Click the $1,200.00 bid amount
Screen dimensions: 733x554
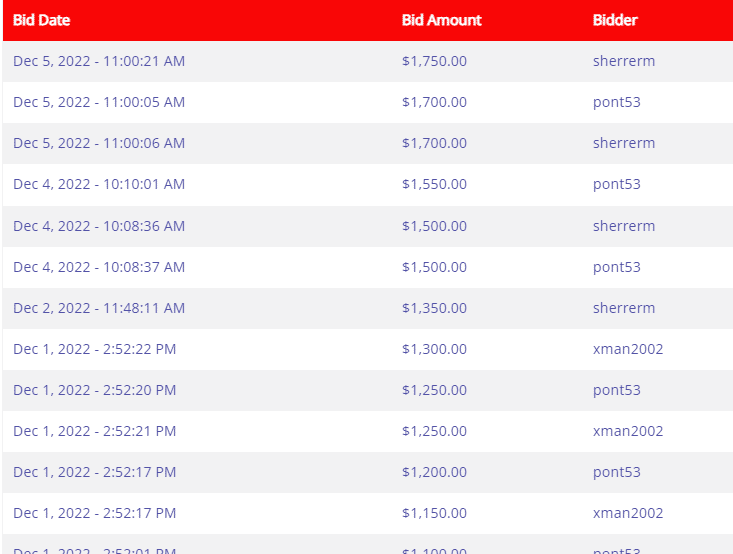pyautogui.click(x=434, y=472)
